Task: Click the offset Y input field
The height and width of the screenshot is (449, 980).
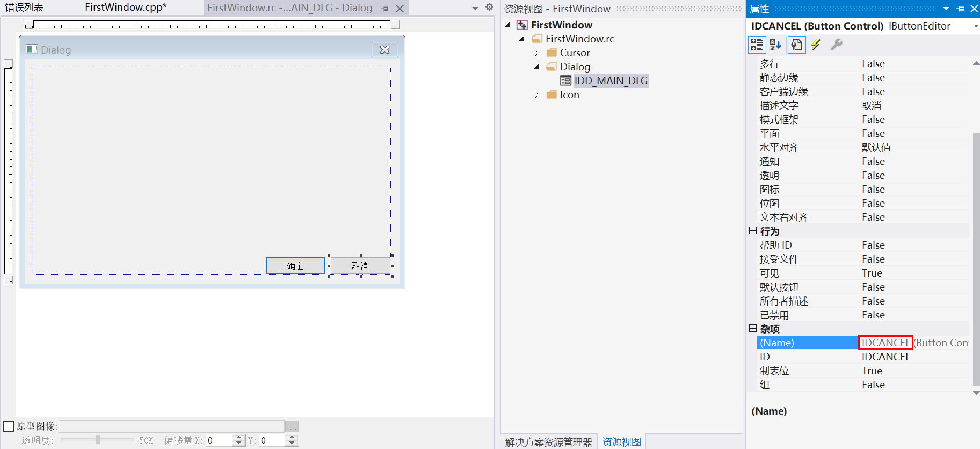Action: pyautogui.click(x=273, y=440)
